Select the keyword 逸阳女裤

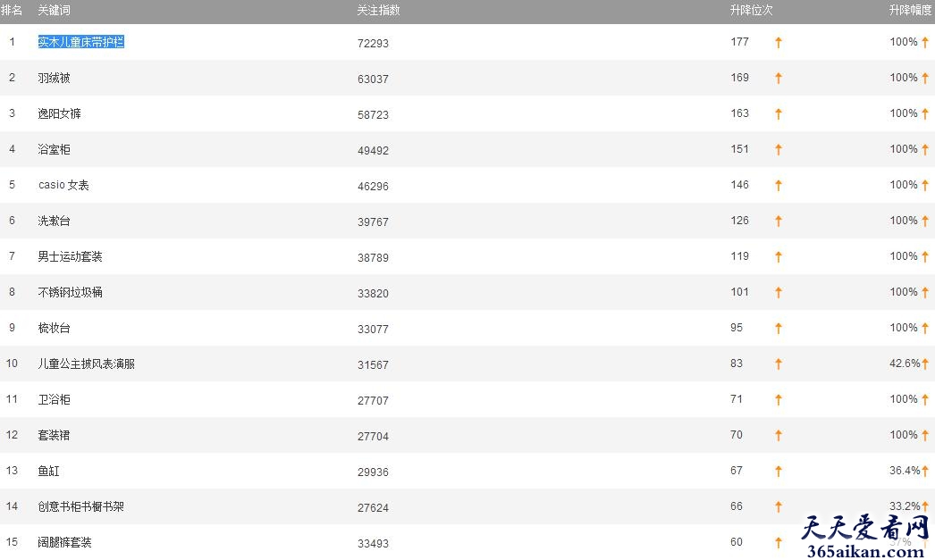coord(60,113)
